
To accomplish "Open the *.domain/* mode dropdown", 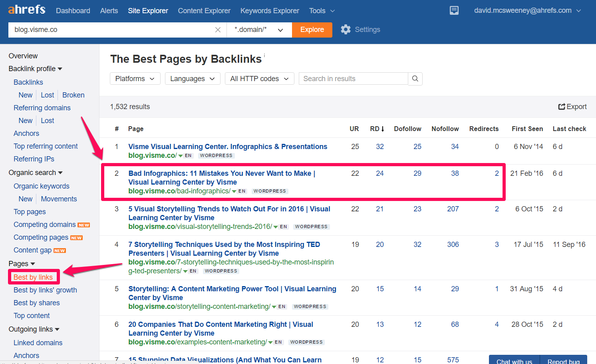I will click(259, 30).
